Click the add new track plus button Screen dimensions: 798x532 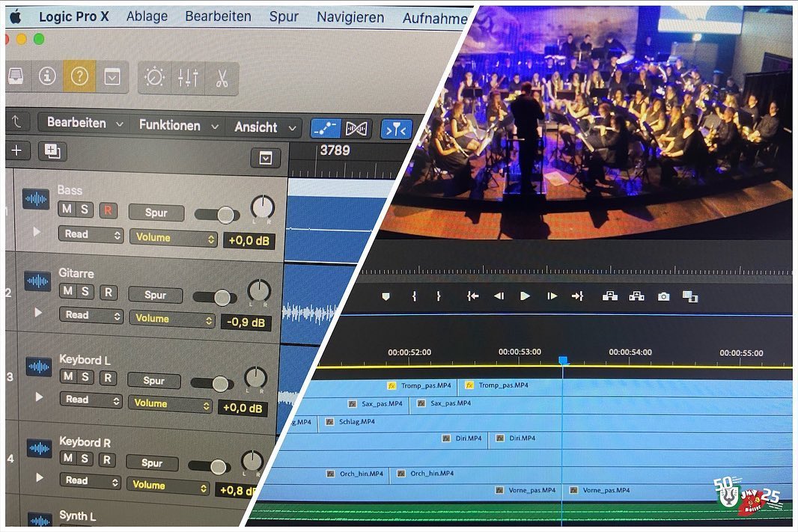pos(16,150)
